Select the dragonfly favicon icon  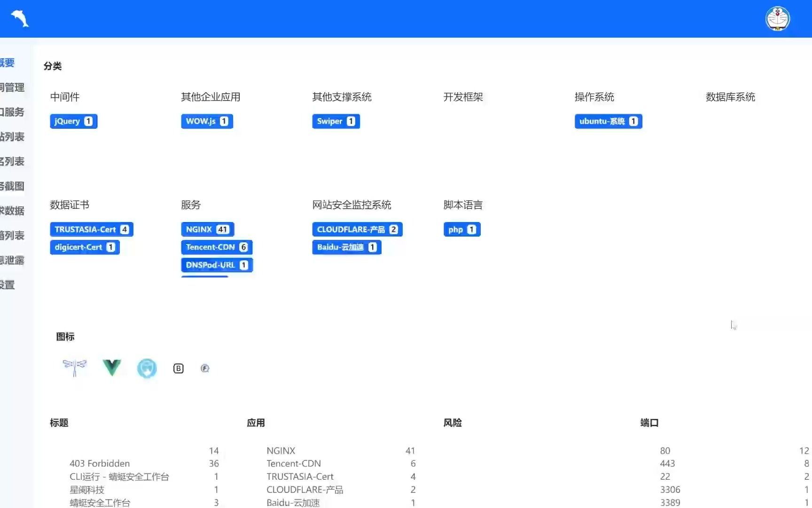[x=75, y=368]
